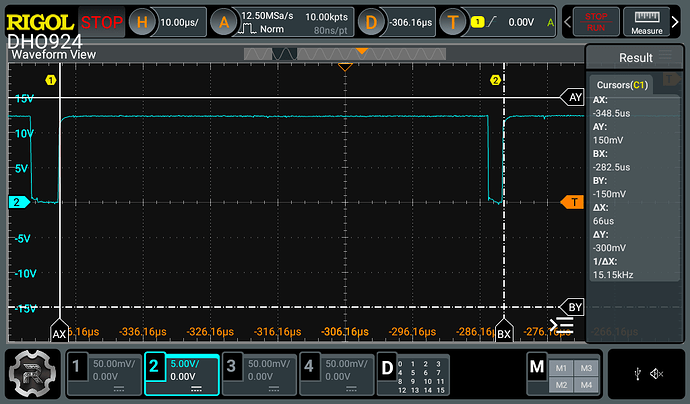Screen dimensions: 690x404
Task: Click the red STOP status label
Action: 101,21
